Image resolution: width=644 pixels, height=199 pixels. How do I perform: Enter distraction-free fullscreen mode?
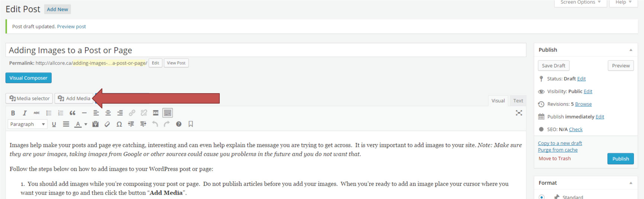pyautogui.click(x=519, y=113)
